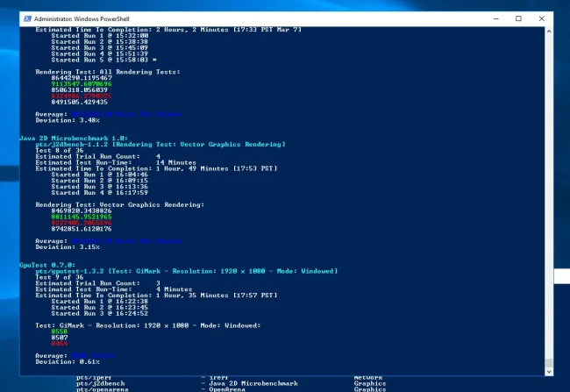
Task: Click 'Java 2D Microbenchmark' in the background window
Action: coord(253,383)
